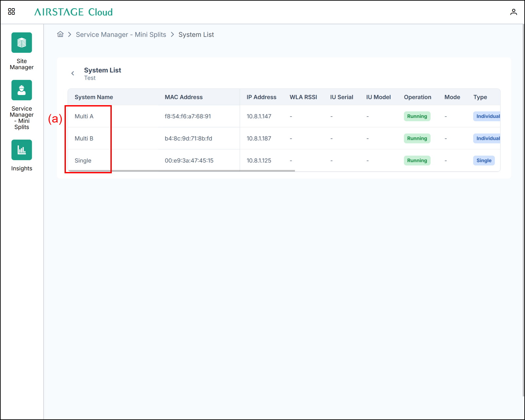Click the AIRSTAGE Cloud logo
This screenshot has height=420, width=525.
[x=73, y=12]
